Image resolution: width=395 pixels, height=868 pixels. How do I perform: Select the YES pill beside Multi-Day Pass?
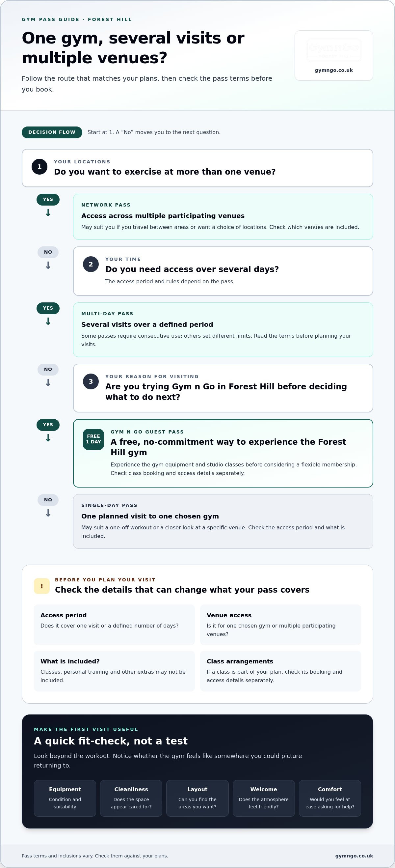coord(48,308)
